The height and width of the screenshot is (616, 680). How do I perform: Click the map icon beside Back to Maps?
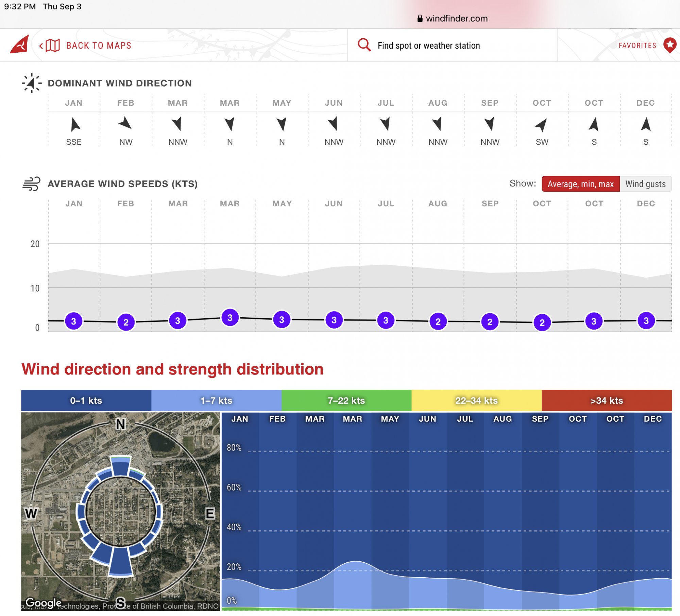tap(53, 45)
